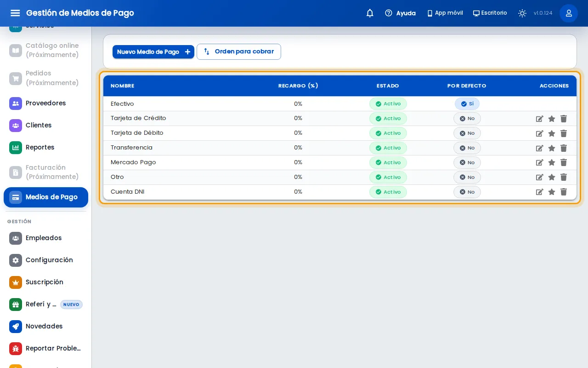Star Transferencia as default method
The image size is (588, 368).
(x=552, y=148)
